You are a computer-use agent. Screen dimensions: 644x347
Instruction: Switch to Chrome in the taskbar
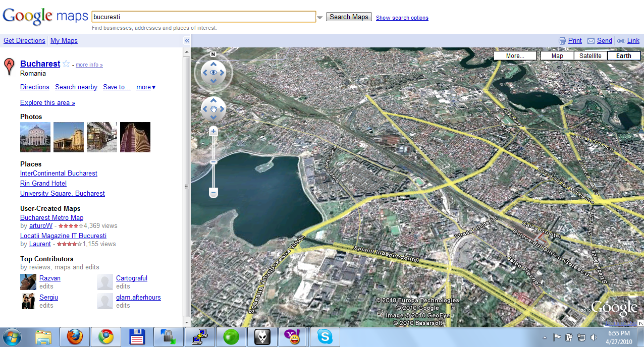point(106,337)
